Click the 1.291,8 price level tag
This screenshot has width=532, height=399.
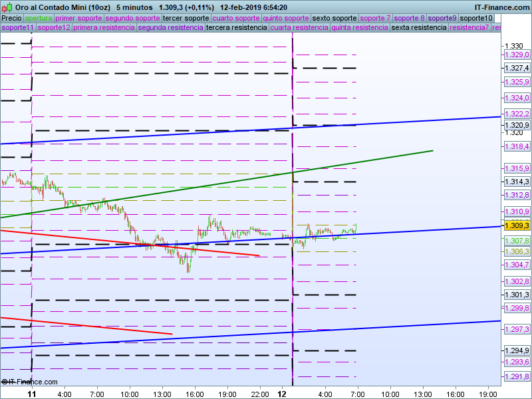click(x=517, y=376)
